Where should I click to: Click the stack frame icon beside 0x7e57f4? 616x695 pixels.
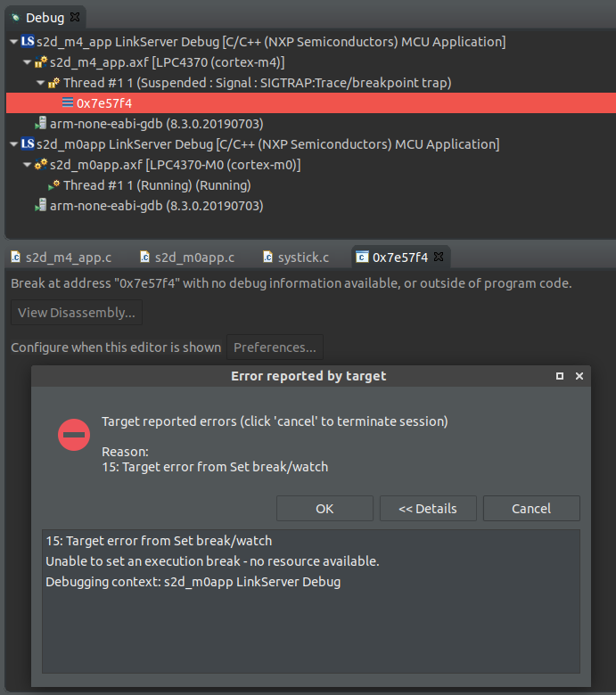(x=68, y=102)
